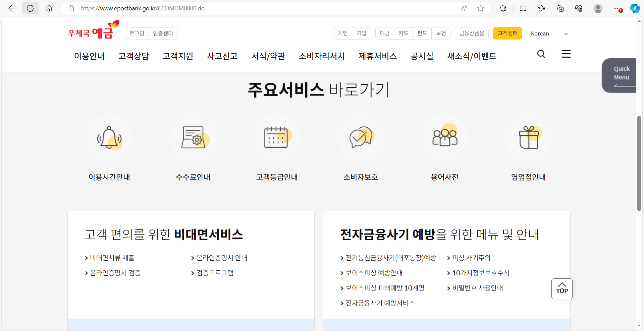This screenshot has height=331, width=644.
Task: Open split screen icon
Action: tap(523, 8)
